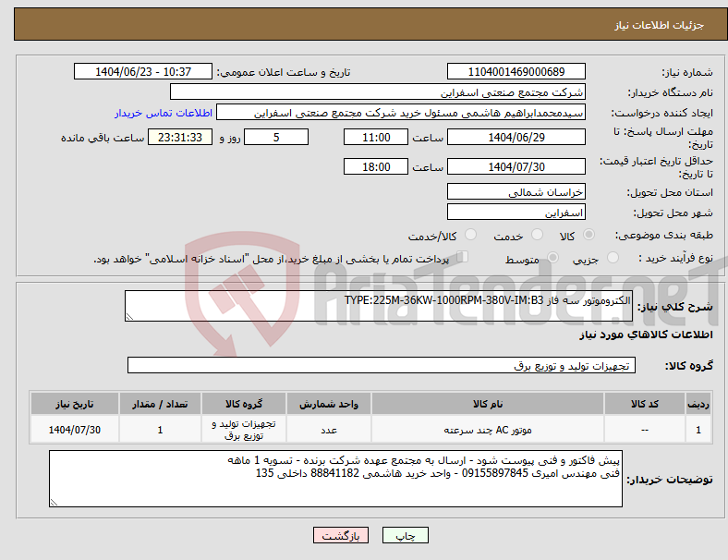The height and width of the screenshot is (560, 728).
Task: Click the goods group field تجهیزات تولید و توزیع برق
Action: click(382, 365)
